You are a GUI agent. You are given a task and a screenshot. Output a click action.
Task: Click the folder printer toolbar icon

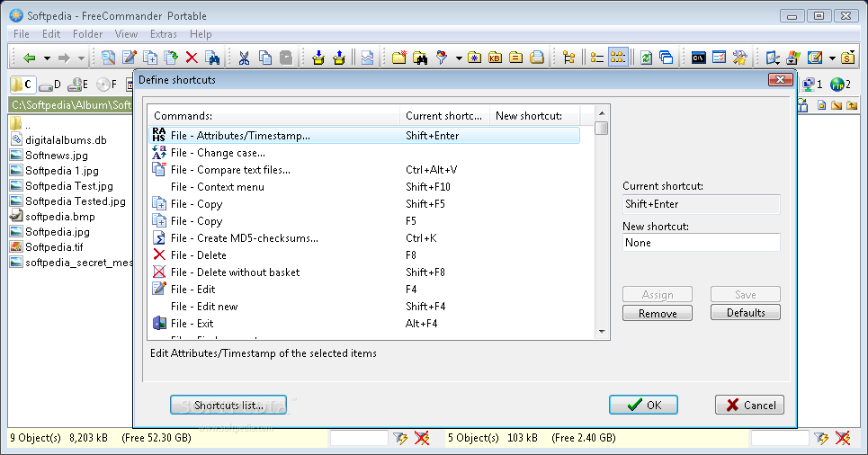536,58
